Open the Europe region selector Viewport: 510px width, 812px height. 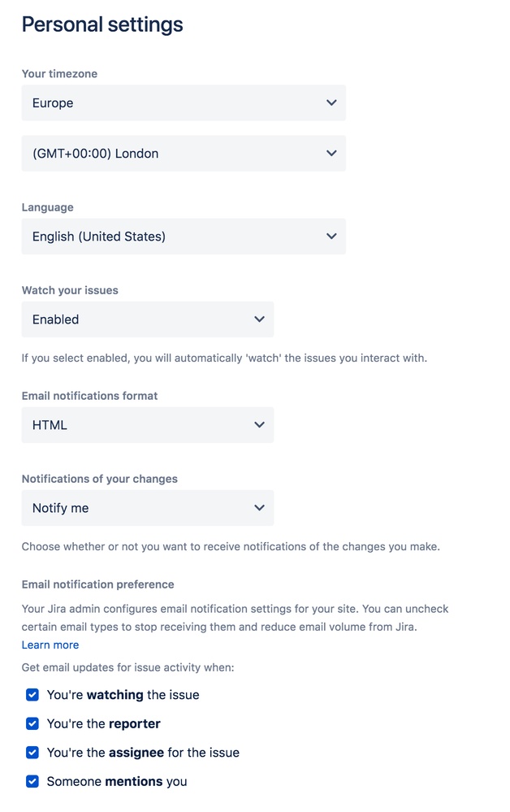(x=184, y=102)
